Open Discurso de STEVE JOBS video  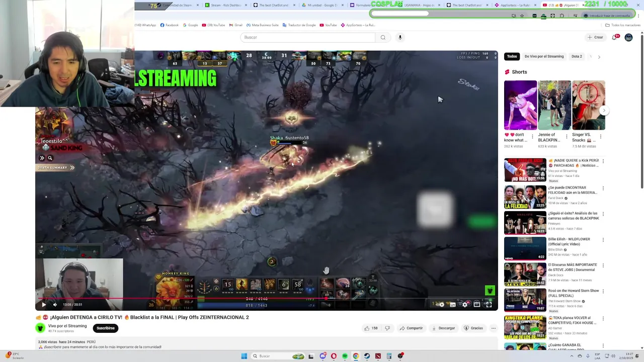[x=525, y=274]
